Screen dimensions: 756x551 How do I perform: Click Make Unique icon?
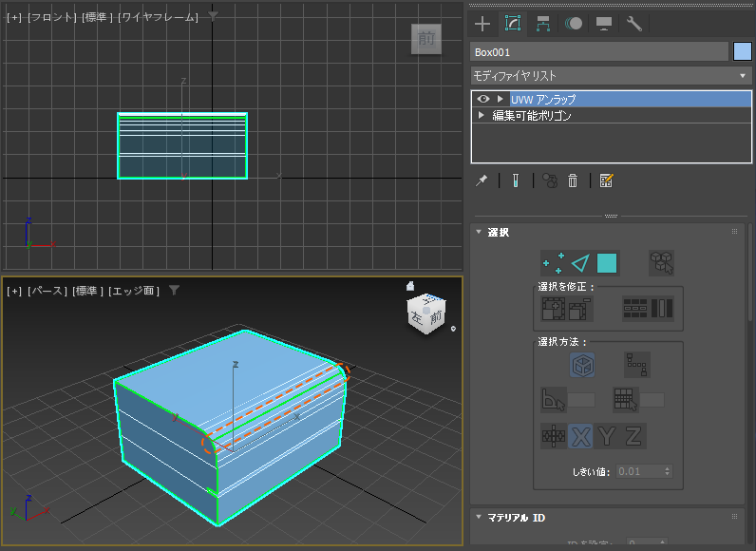pos(550,180)
